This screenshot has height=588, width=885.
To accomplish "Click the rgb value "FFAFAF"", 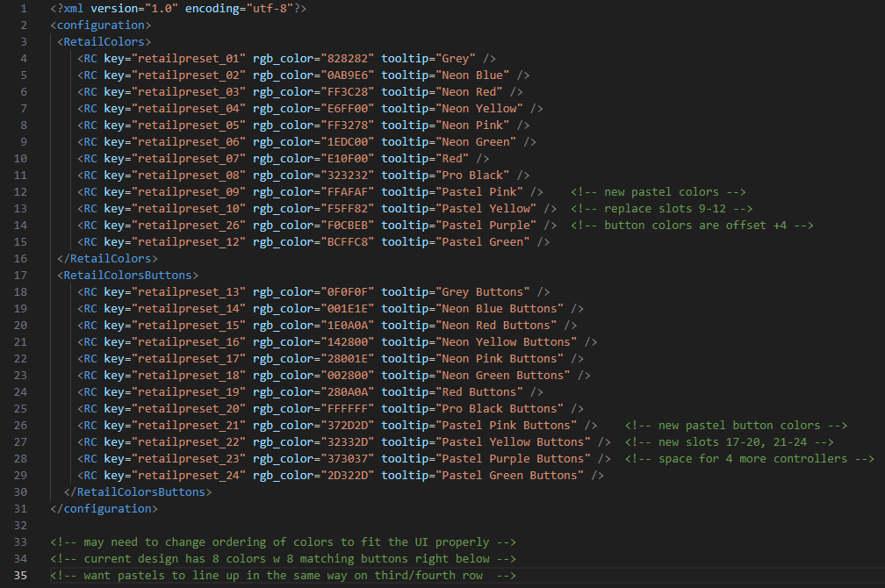I will (x=348, y=192).
